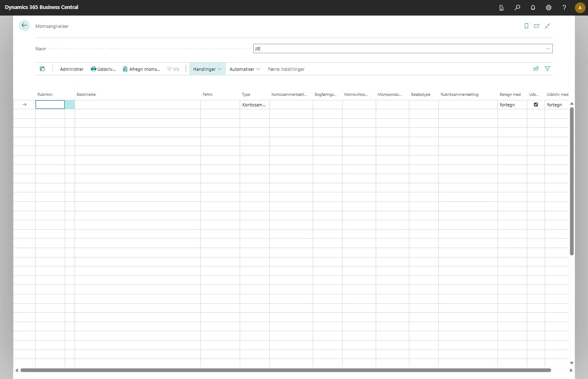Select Type cell showing Kontosam...

pyautogui.click(x=254, y=105)
